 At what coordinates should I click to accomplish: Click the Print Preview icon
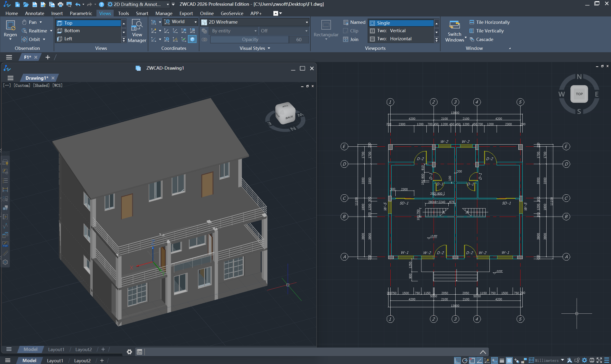pyautogui.click(x=69, y=4)
